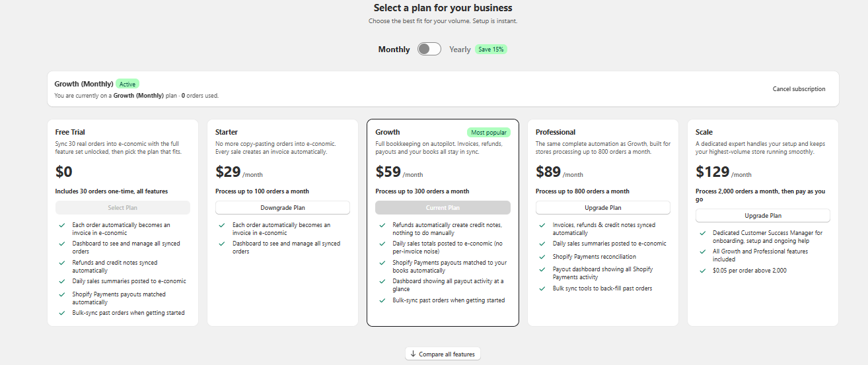The height and width of the screenshot is (365, 868).
Task: Toggle the Monthly/Yearly billing switch
Action: 429,49
